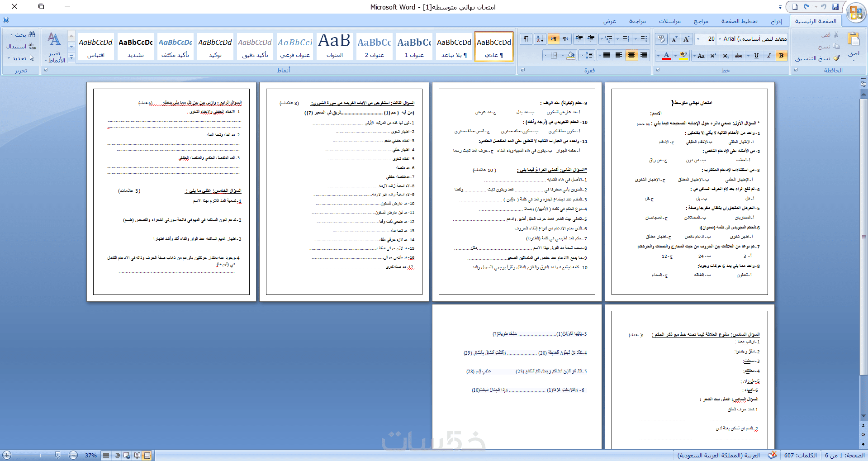Click the Save icon in Quick Access Toolbar
The height and width of the screenshot is (461, 868).
click(x=835, y=7)
